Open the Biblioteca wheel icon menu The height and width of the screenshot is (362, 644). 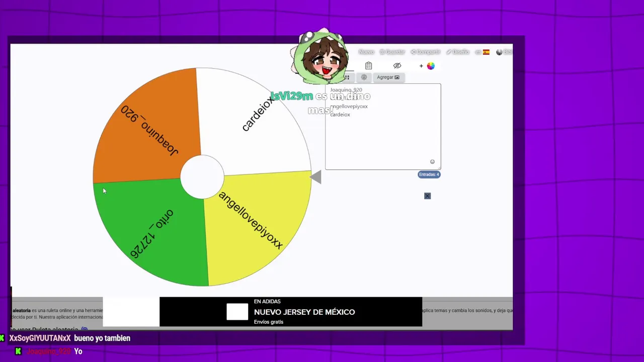coord(504,52)
